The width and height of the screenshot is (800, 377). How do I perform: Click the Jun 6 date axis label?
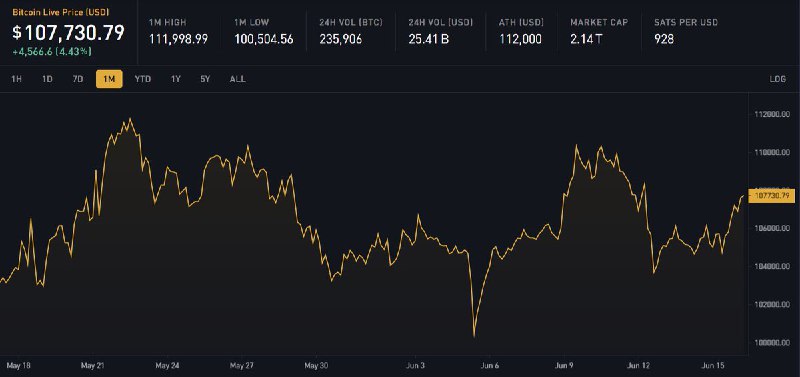click(x=489, y=366)
